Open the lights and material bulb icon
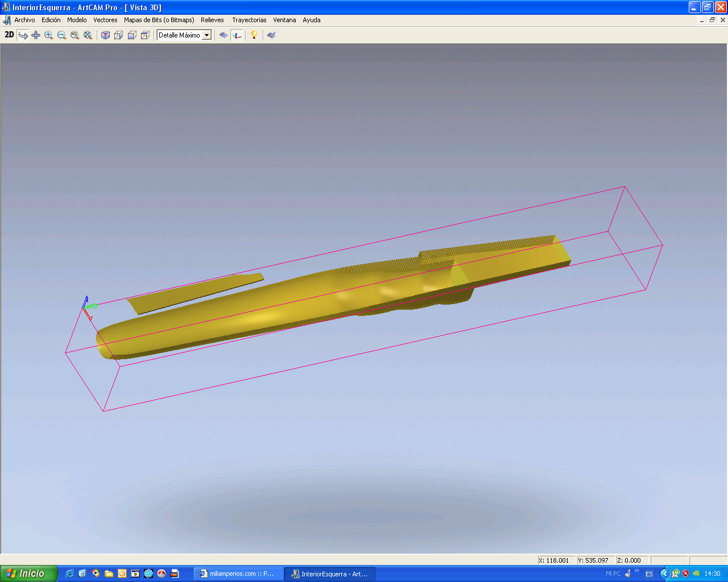This screenshot has height=582, width=728. point(254,35)
